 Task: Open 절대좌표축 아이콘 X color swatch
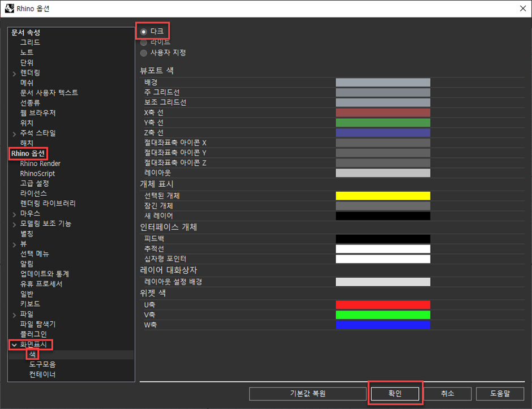click(383, 143)
